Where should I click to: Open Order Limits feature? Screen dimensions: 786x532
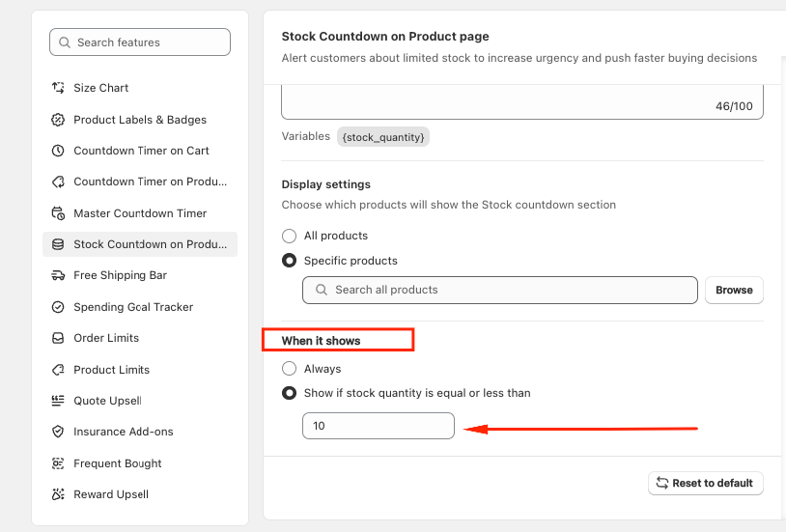tap(140, 338)
